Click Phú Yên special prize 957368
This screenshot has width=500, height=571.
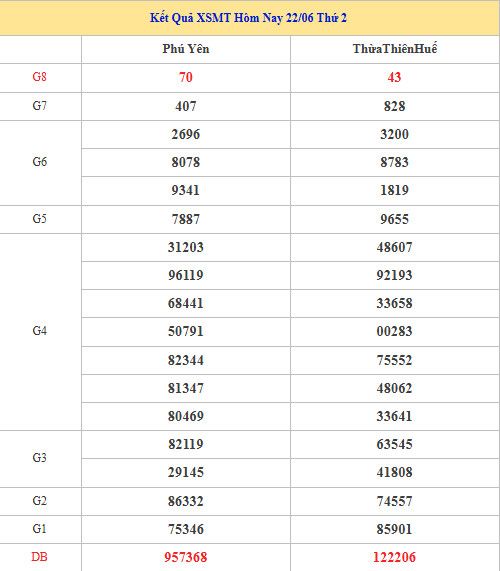coord(186,557)
